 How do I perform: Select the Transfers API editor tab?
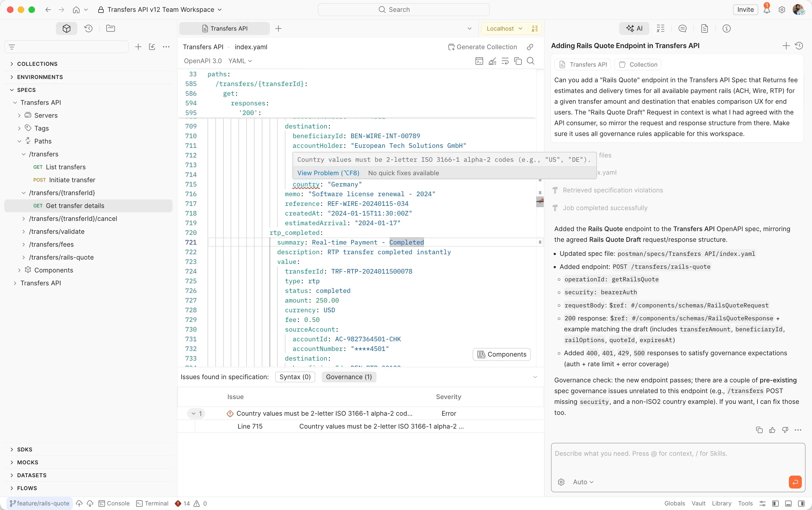224,29
